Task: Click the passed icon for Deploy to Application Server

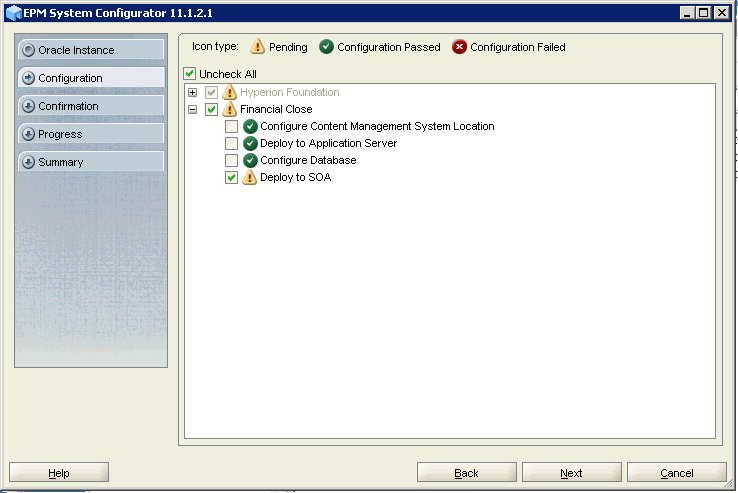Action: point(250,143)
